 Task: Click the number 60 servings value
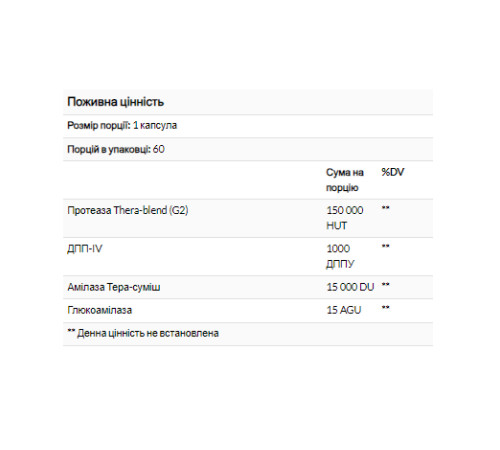click(159, 149)
